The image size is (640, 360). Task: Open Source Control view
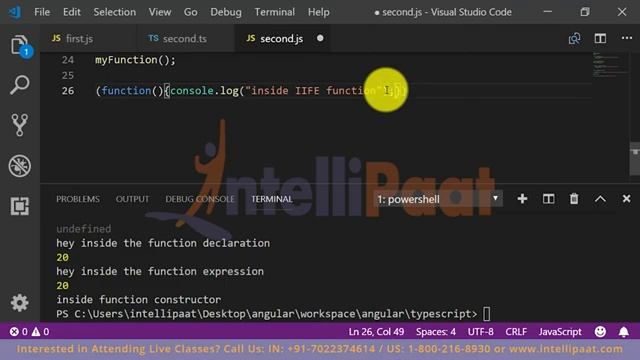point(20,124)
